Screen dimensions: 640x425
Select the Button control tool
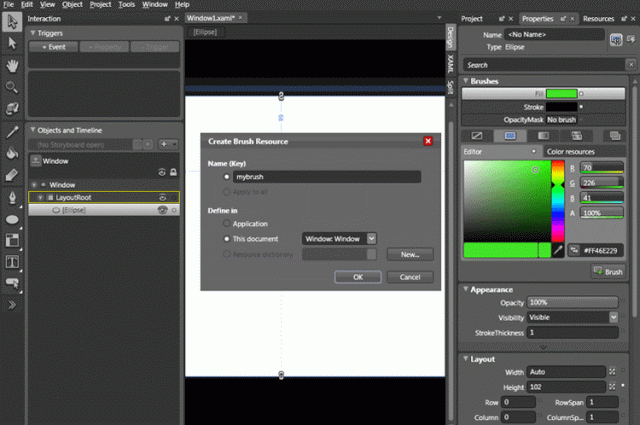tap(12, 283)
